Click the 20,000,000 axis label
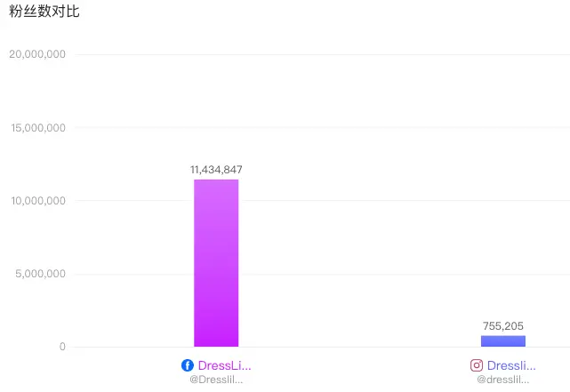The height and width of the screenshot is (392, 570). [37, 54]
